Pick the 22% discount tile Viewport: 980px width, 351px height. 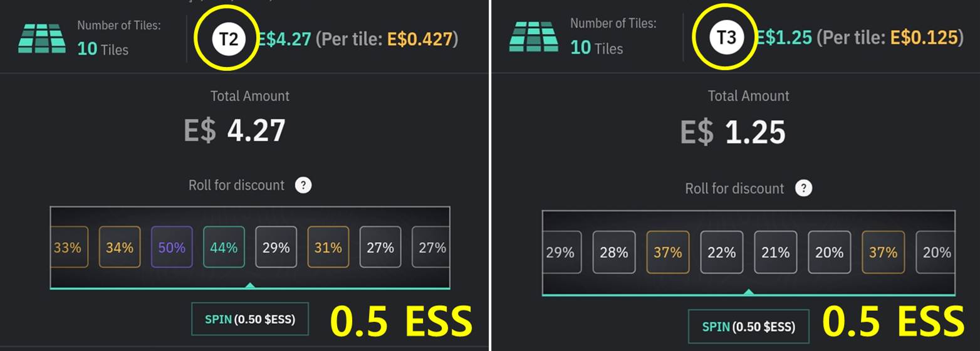[722, 252]
